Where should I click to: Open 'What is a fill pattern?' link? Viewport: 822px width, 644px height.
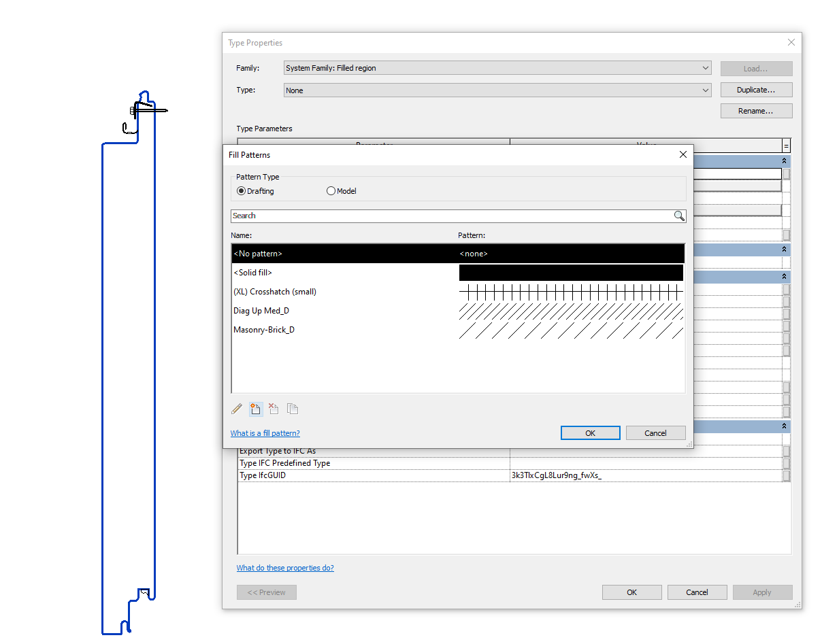pyautogui.click(x=265, y=433)
